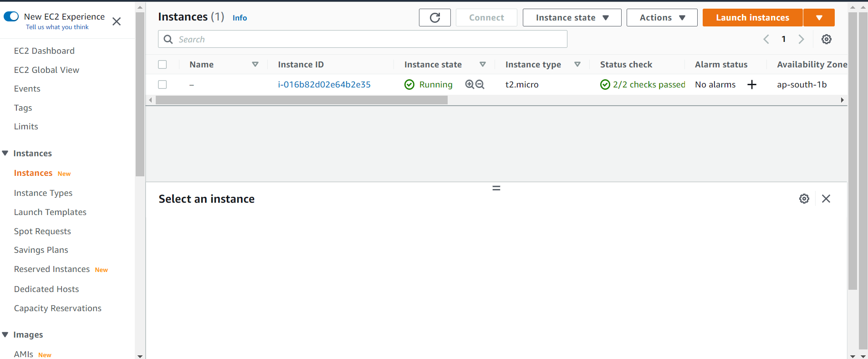Go to next page of instances
This screenshot has width=868, height=359.
coord(801,39)
